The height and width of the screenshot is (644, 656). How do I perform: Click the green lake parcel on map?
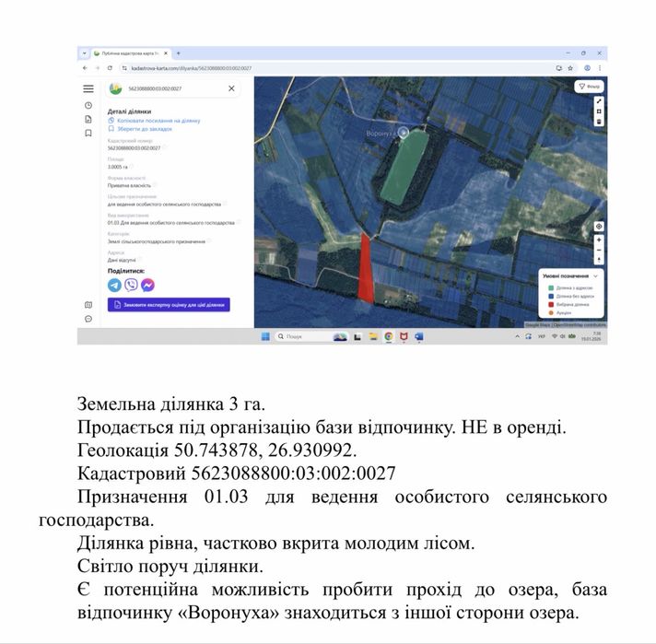click(404, 168)
